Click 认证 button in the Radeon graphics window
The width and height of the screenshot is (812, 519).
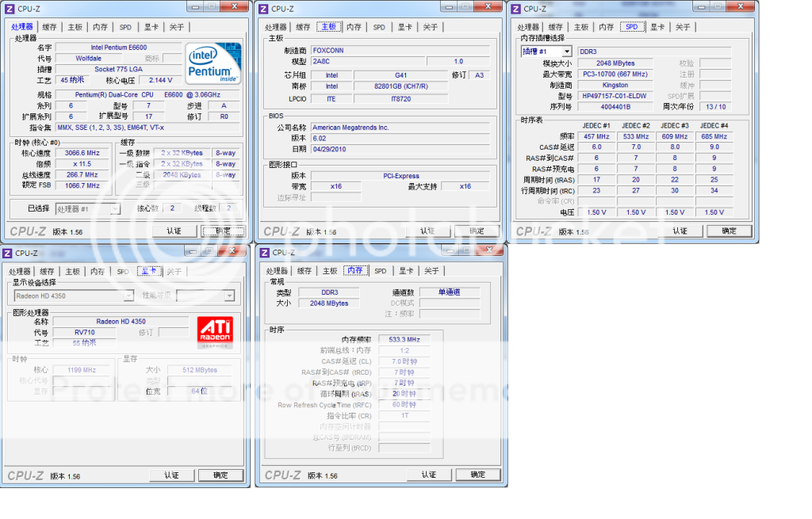click(171, 475)
